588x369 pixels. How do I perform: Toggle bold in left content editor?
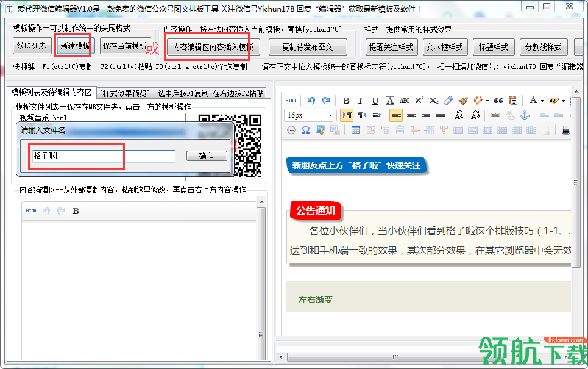click(76, 211)
